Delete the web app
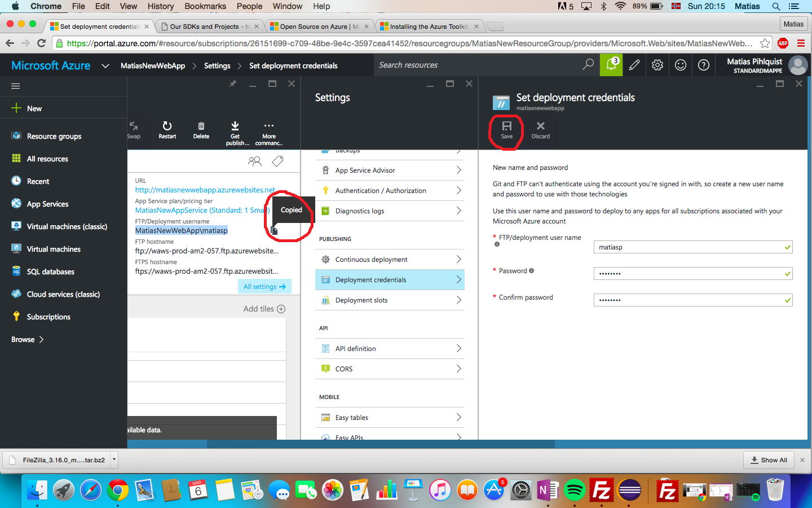812x508 pixels. click(201, 129)
